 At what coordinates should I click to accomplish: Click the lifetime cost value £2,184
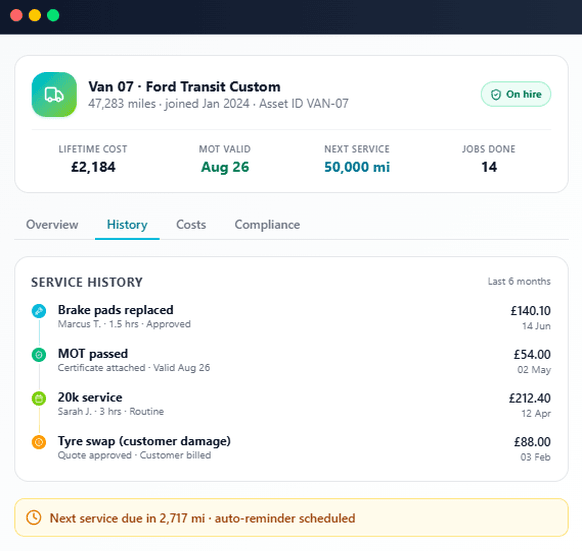coord(93,167)
